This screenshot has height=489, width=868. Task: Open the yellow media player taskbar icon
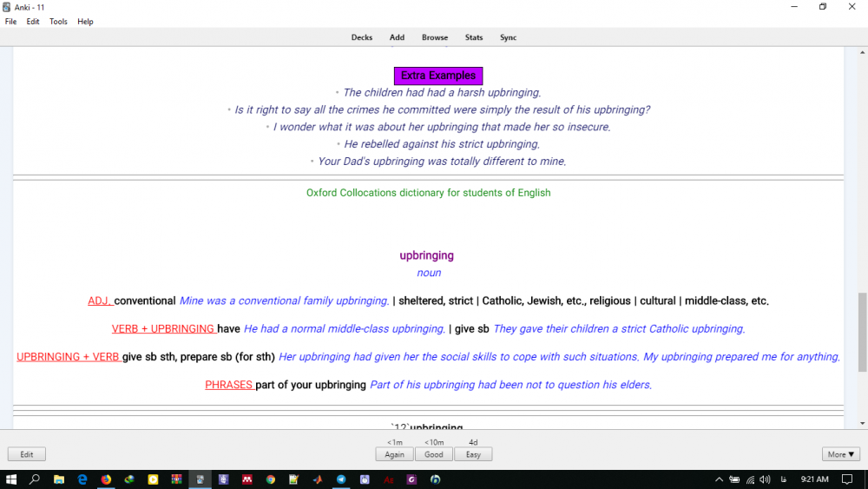point(153,479)
